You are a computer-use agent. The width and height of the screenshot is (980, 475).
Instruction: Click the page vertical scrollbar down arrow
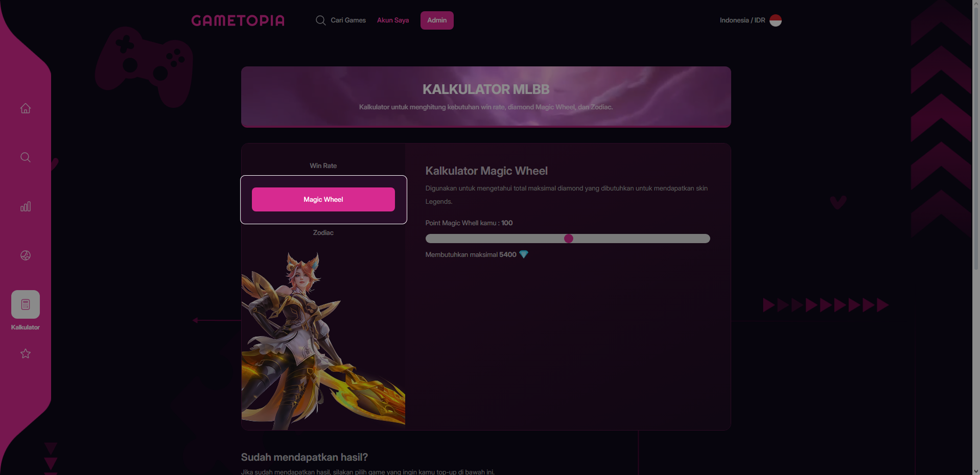[976, 471]
